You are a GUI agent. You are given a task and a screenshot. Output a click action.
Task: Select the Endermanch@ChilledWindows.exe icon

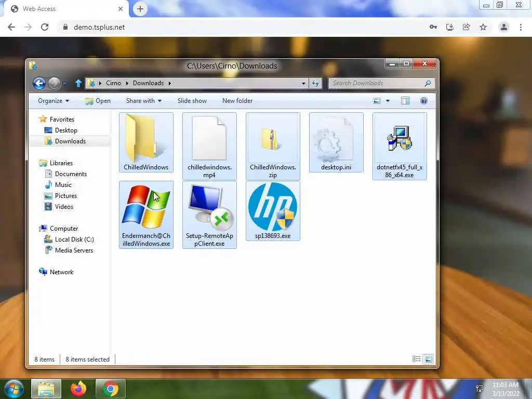coord(146,207)
